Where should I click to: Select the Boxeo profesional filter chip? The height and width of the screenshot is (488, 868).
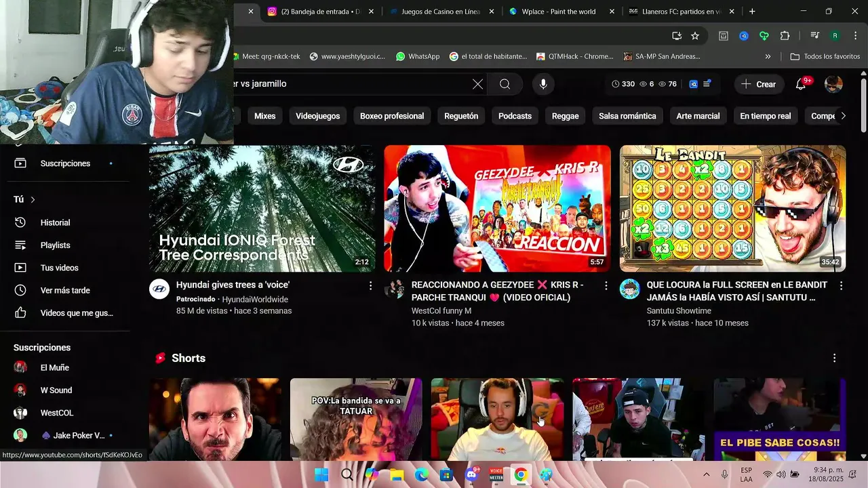pos(392,116)
